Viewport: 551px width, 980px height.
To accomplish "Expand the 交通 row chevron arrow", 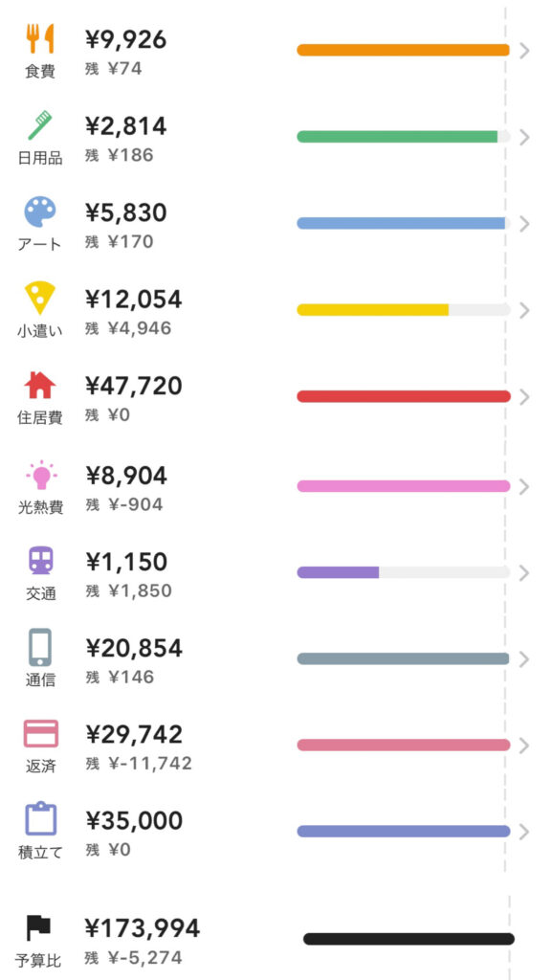I will (x=524, y=572).
